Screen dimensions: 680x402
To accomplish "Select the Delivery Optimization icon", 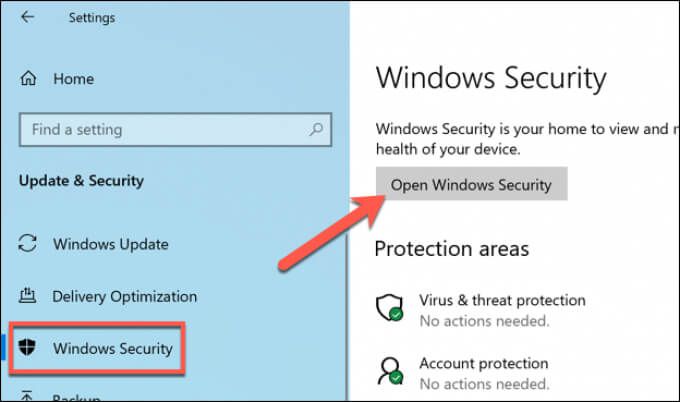I will (x=27, y=296).
